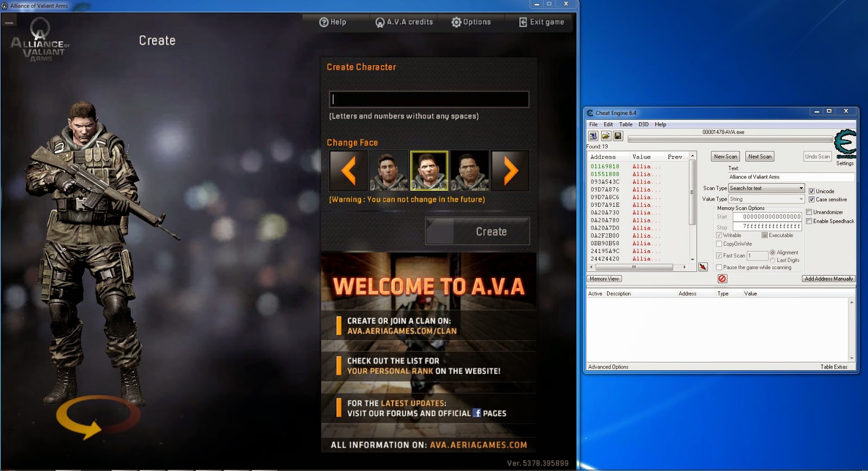This screenshot has width=868, height=471.
Task: Open the Value Type dropdown
Action: [x=766, y=199]
